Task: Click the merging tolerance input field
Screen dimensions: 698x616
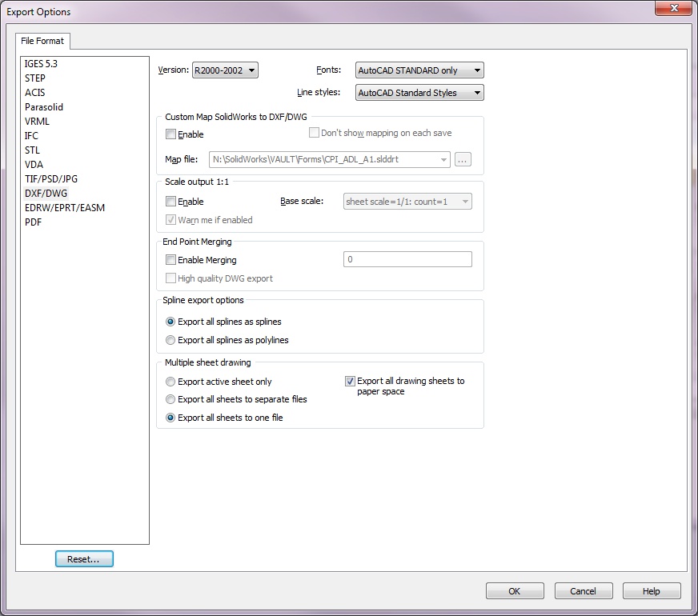Action: pyautogui.click(x=407, y=259)
